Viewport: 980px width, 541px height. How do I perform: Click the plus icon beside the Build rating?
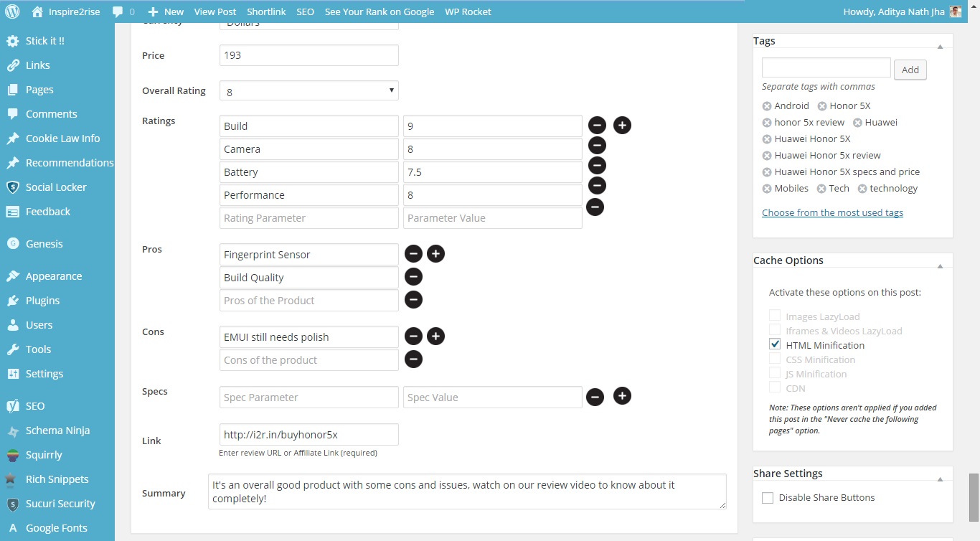pyautogui.click(x=622, y=126)
